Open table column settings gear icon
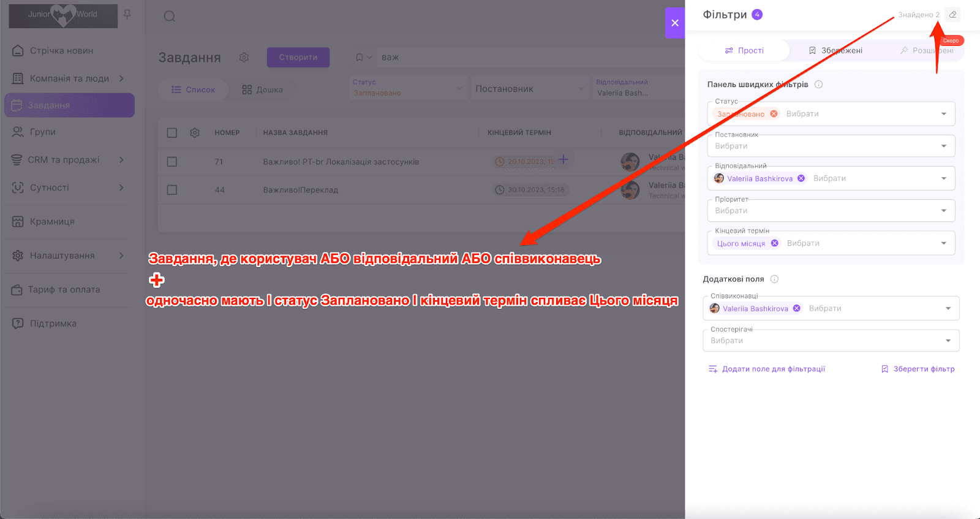Image resolution: width=980 pixels, height=519 pixels. [195, 132]
